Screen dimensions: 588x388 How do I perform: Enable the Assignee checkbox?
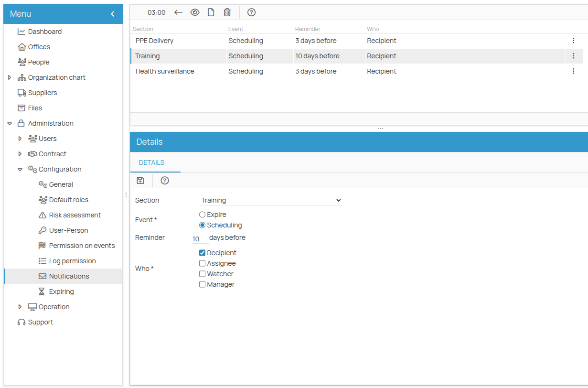tap(202, 263)
